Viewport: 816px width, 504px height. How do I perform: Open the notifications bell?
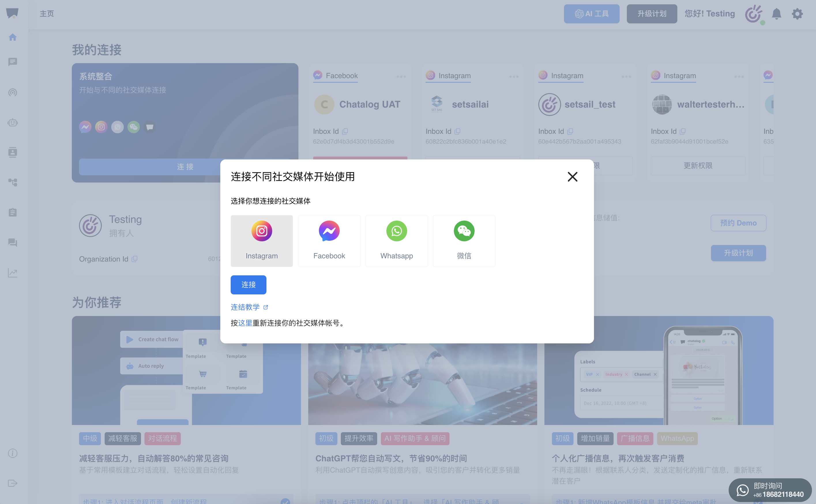point(777,14)
